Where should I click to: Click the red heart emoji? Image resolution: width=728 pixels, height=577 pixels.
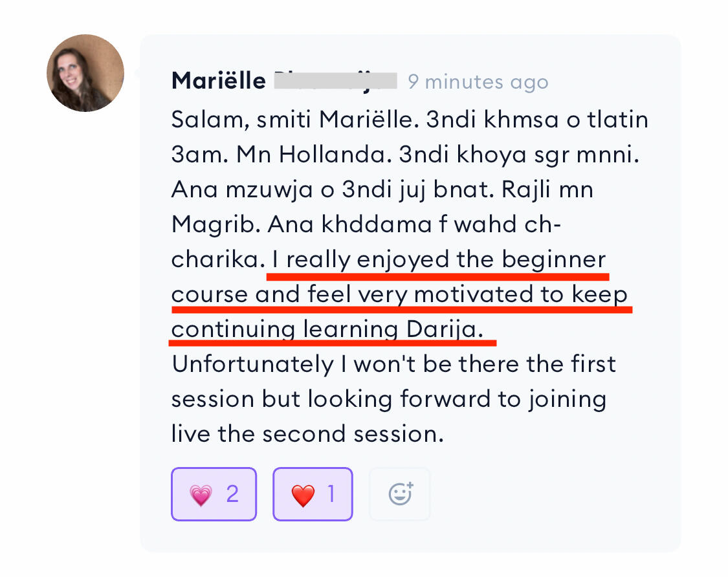(x=302, y=495)
